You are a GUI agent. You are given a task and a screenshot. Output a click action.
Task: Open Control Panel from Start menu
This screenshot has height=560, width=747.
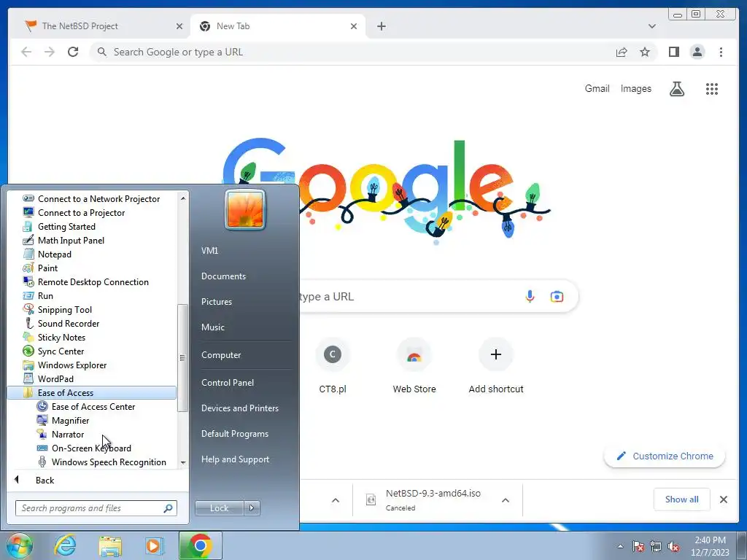(228, 382)
